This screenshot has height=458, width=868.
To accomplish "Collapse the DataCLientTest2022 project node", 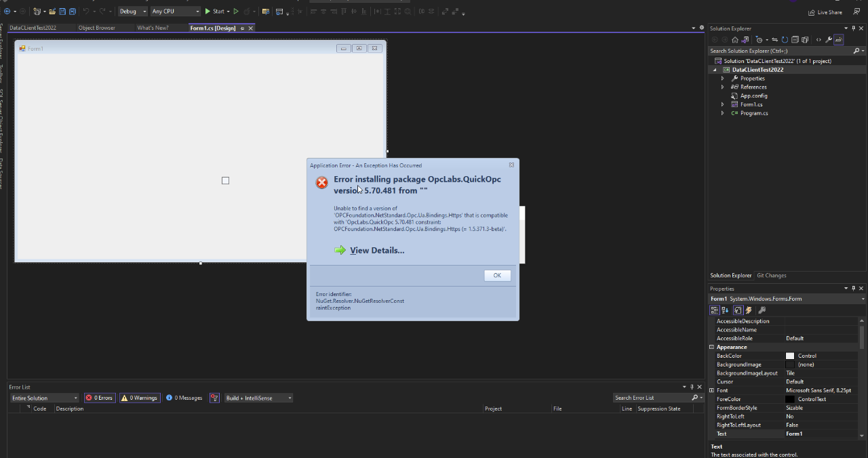I will (x=714, y=70).
